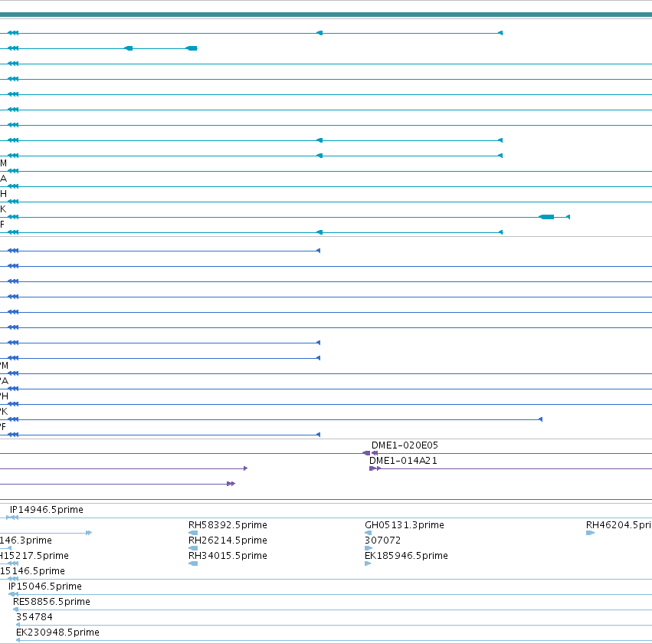Select the DME1-014A21 feature label

403,461
